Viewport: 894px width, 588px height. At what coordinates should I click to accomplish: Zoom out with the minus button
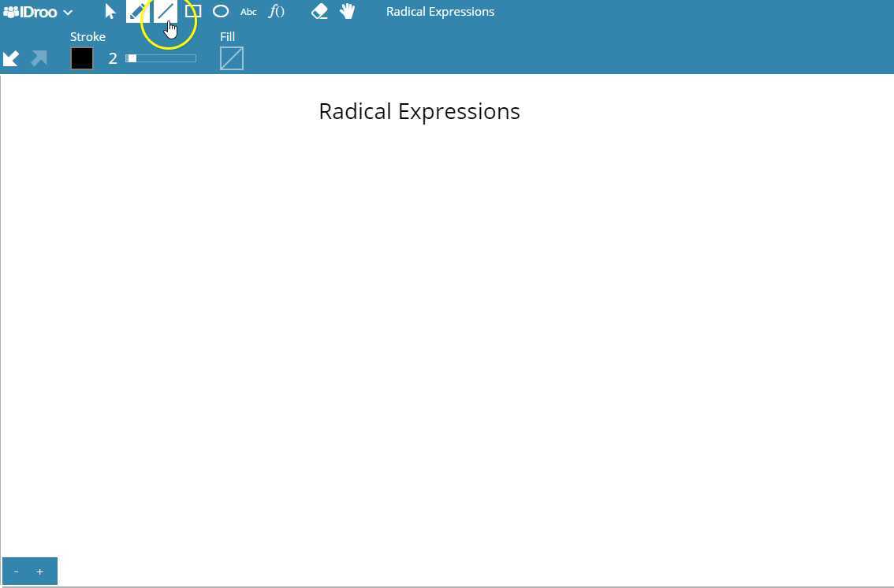[x=16, y=571]
